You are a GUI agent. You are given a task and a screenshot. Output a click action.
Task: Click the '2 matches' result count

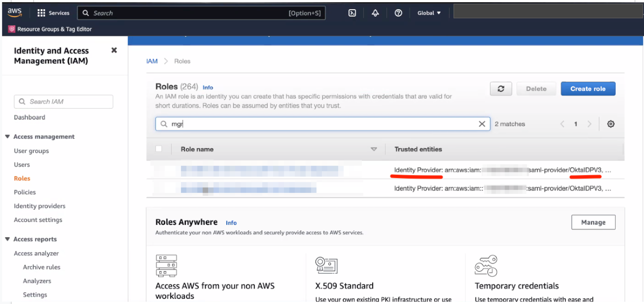pos(510,124)
